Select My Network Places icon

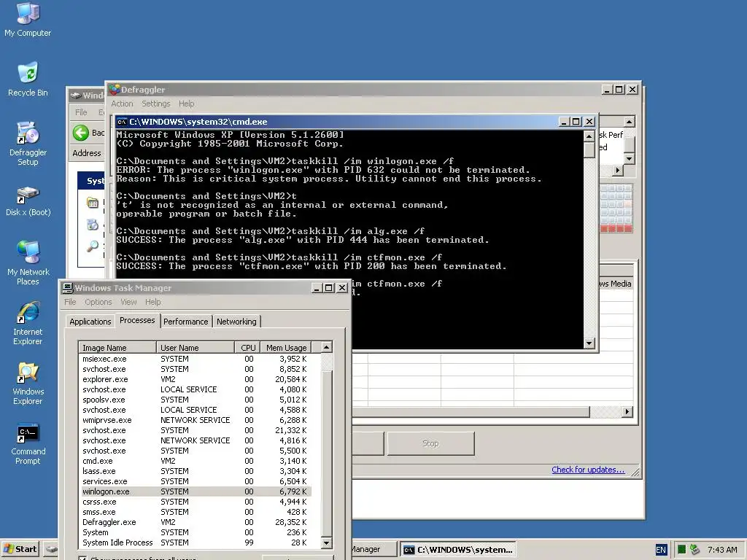(x=28, y=262)
